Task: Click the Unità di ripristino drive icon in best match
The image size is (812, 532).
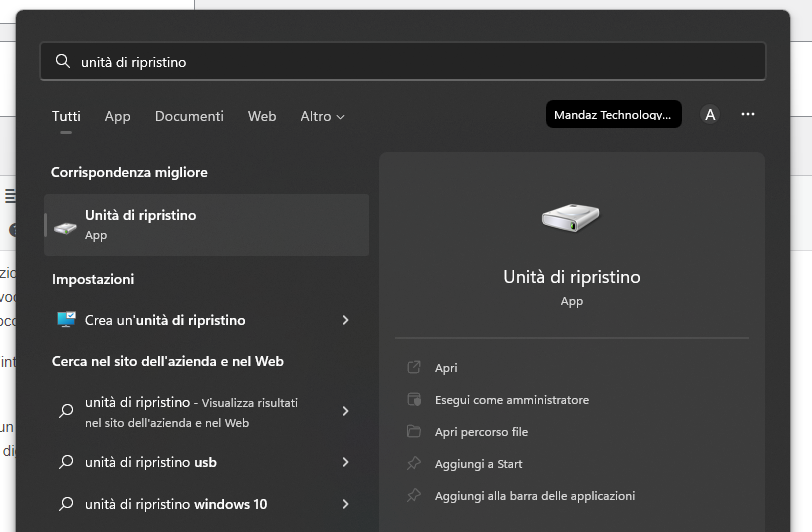Action: 66,226
